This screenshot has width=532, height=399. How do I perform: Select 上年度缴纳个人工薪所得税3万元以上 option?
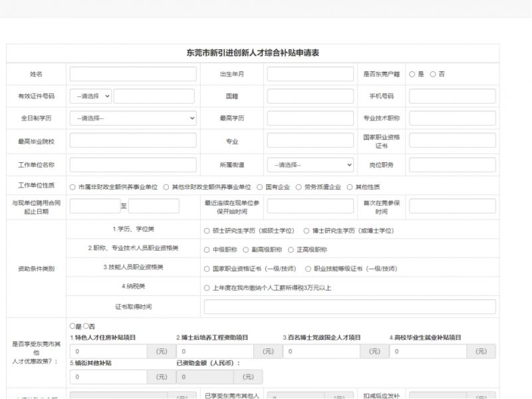pos(207,289)
